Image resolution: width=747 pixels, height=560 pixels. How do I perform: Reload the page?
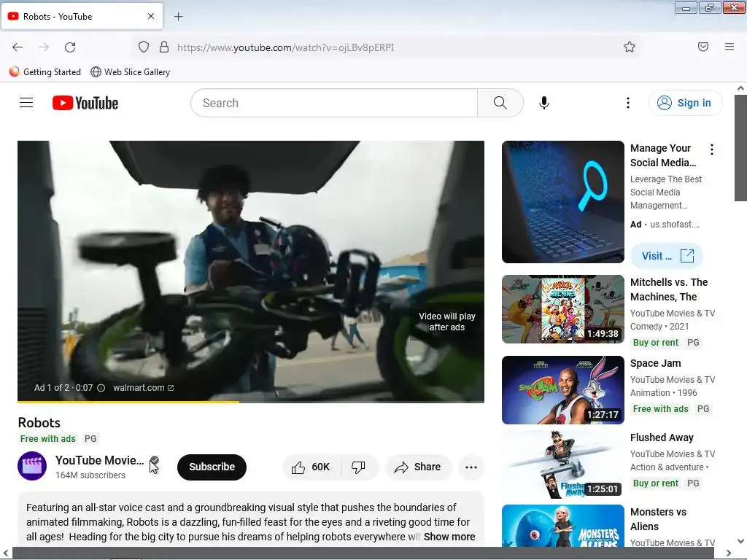(70, 47)
